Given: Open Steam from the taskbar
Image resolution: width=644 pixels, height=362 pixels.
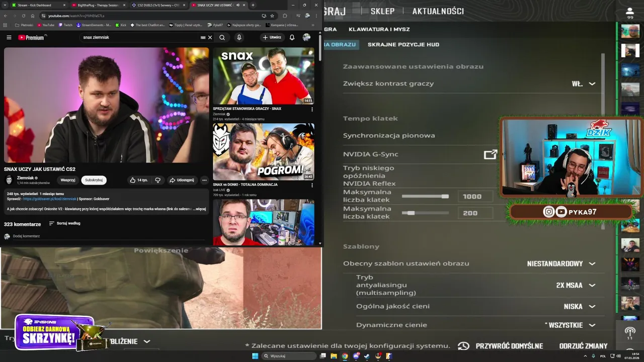Looking at the screenshot, I should (x=366, y=356).
